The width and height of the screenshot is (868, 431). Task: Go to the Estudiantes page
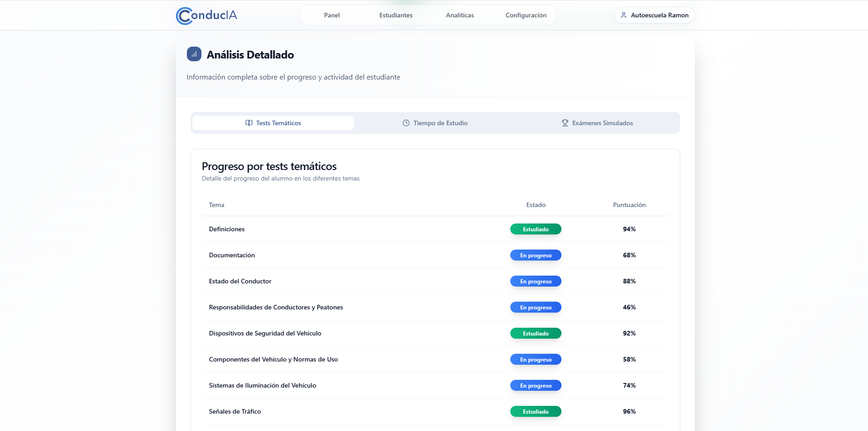pyautogui.click(x=396, y=15)
